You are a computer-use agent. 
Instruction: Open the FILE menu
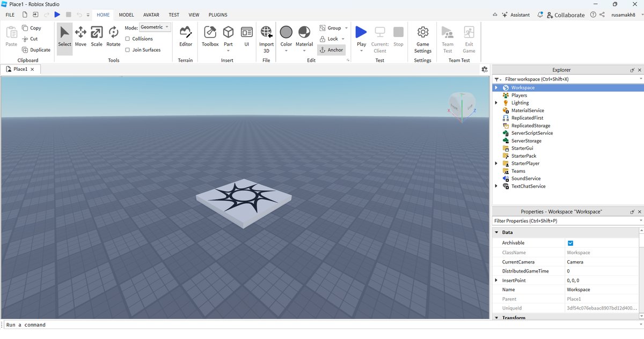pyautogui.click(x=10, y=15)
